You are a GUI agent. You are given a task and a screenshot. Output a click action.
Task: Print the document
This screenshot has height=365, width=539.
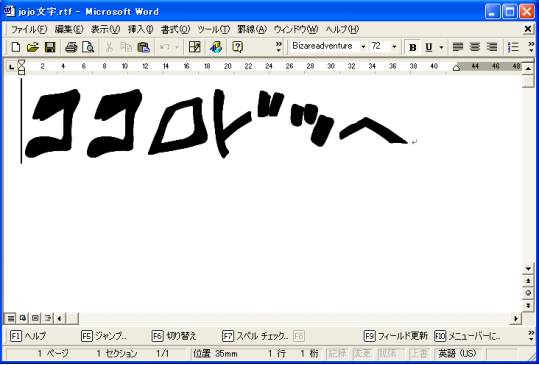click(x=71, y=47)
